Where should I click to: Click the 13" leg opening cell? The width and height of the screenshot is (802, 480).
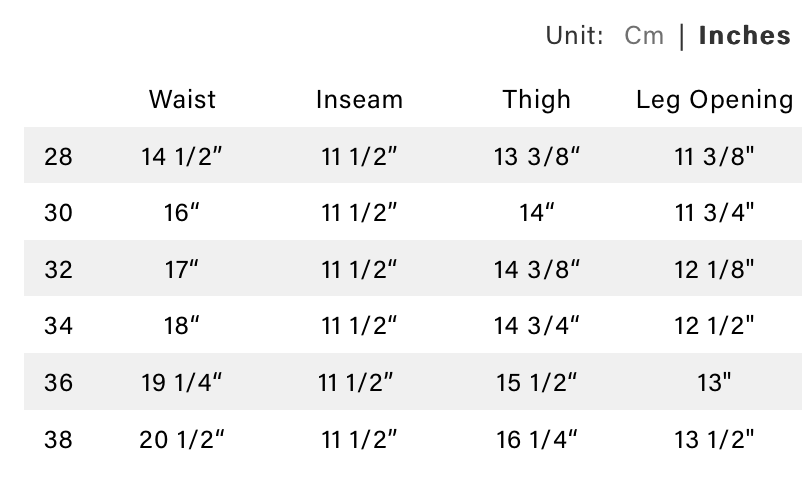tap(714, 382)
